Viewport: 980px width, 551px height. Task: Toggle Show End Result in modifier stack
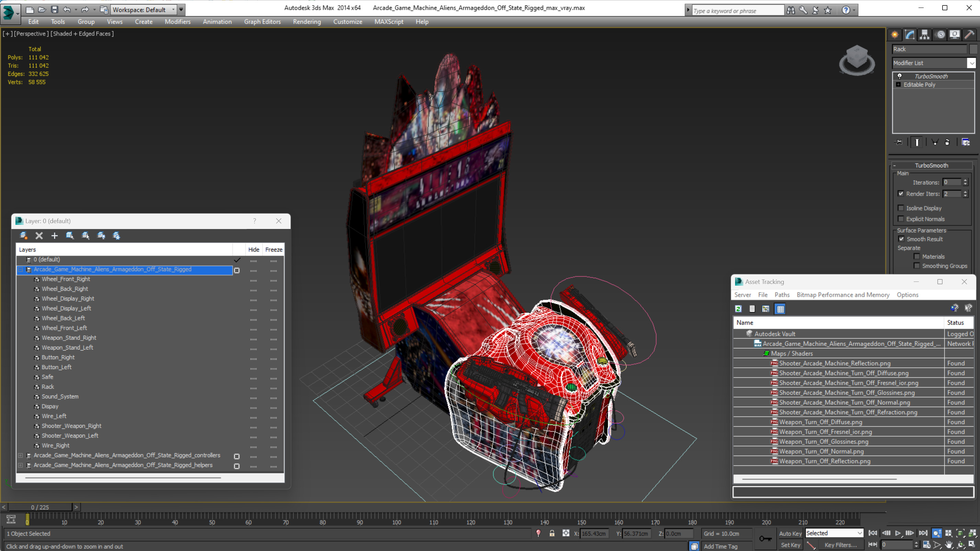917,142
